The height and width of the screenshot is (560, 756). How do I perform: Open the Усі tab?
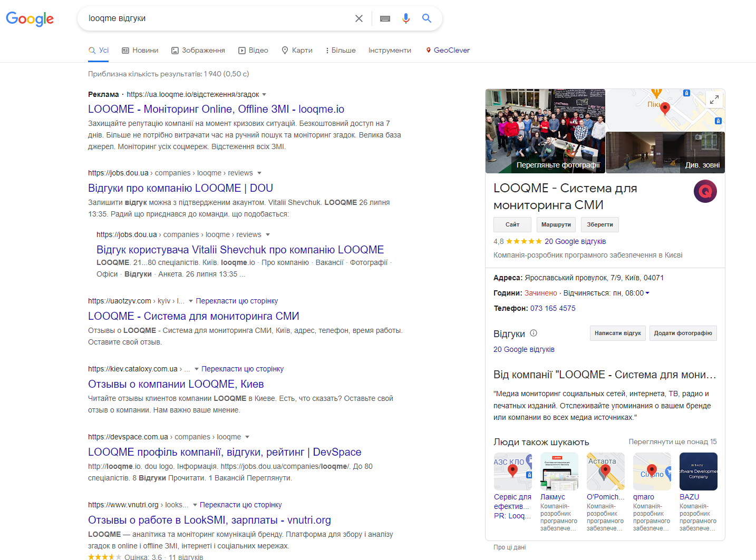pyautogui.click(x=99, y=50)
